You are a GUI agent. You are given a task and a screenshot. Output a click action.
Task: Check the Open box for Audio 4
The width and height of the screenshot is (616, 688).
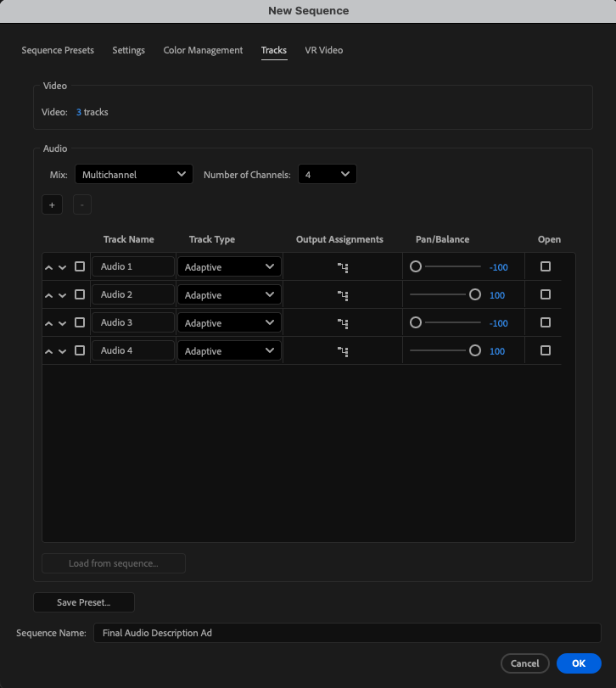[546, 350]
